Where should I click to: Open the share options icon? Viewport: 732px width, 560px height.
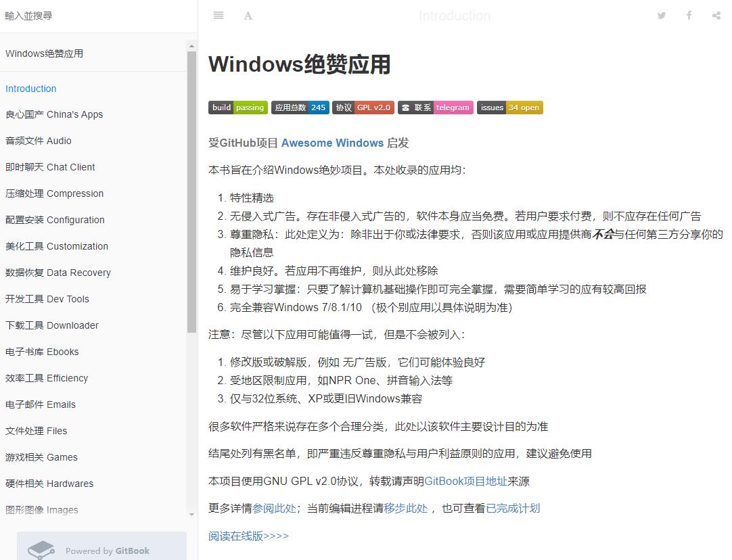point(716,16)
